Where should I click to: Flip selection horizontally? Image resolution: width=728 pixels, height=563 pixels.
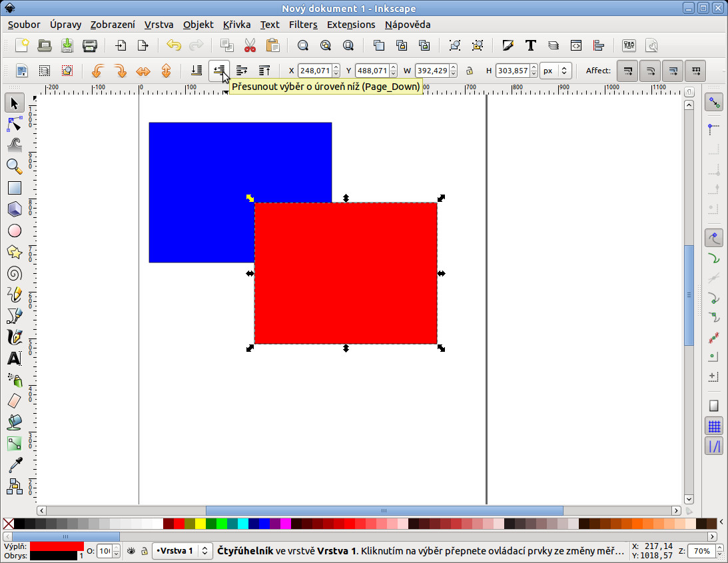(x=143, y=71)
